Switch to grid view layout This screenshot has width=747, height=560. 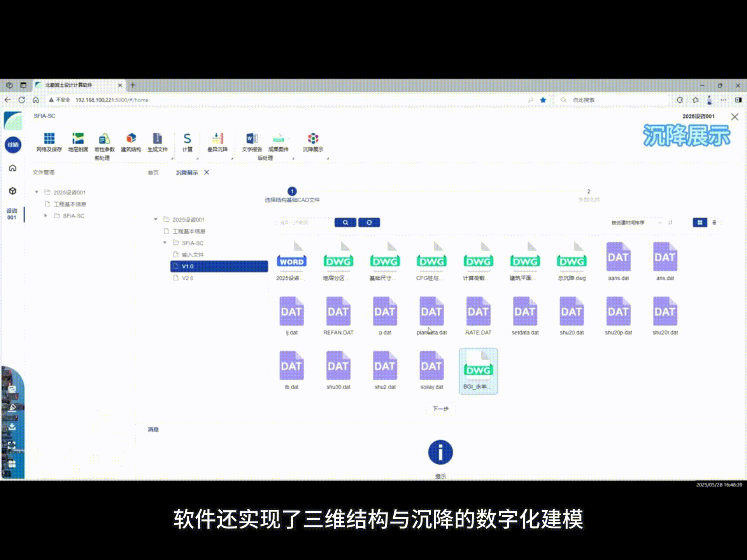click(x=700, y=222)
